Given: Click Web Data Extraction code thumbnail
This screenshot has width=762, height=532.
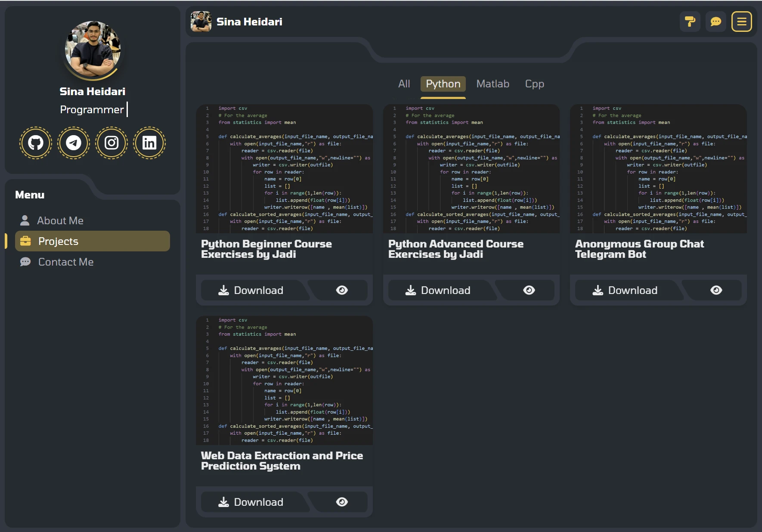Looking at the screenshot, I should coord(284,381).
